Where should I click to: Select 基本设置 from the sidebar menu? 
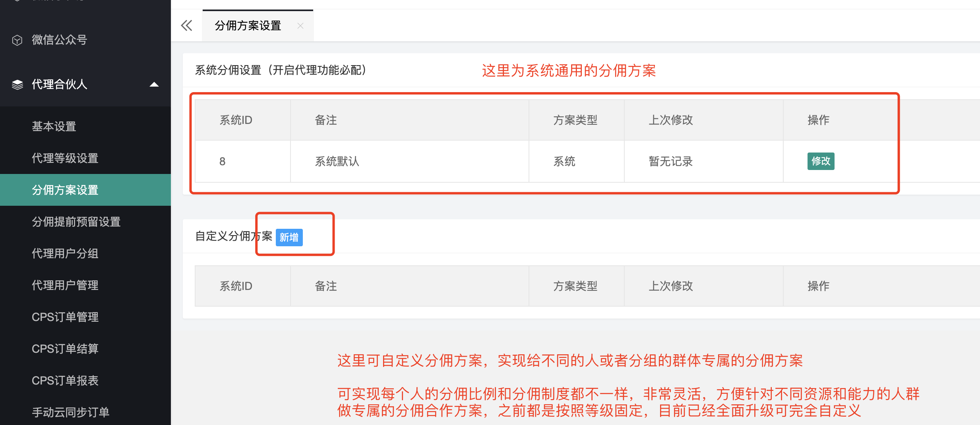point(54,126)
